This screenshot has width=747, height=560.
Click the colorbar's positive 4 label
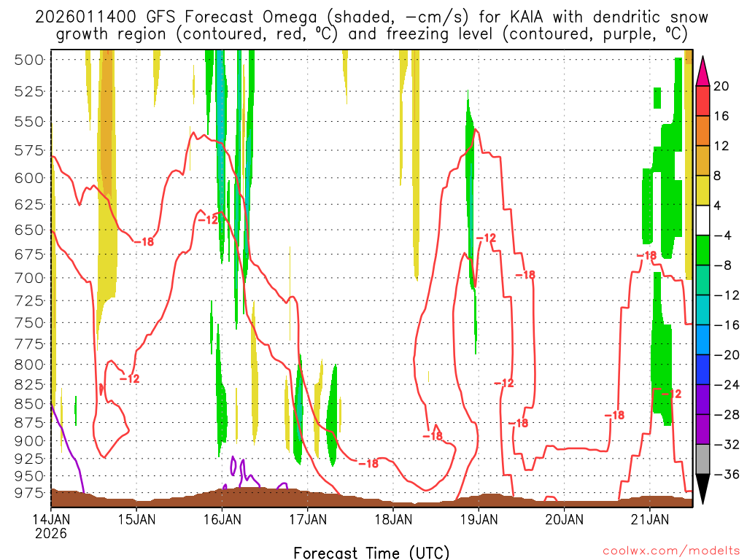(718, 206)
